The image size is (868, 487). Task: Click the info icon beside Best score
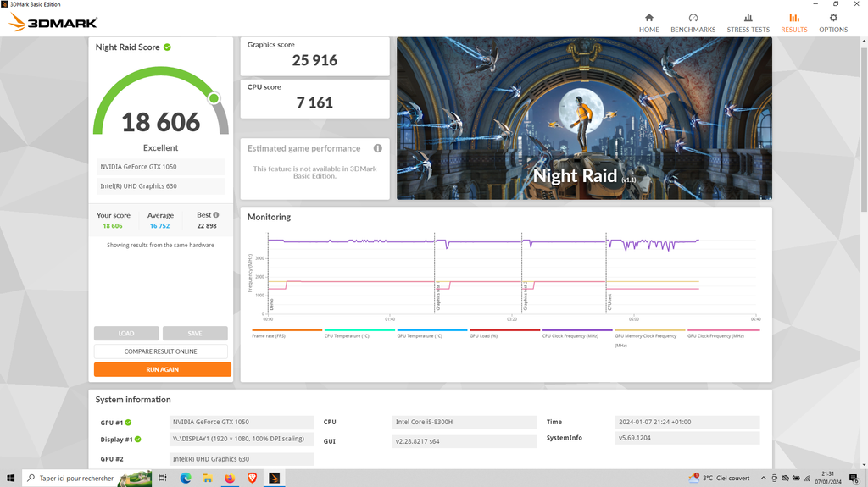pyautogui.click(x=216, y=215)
